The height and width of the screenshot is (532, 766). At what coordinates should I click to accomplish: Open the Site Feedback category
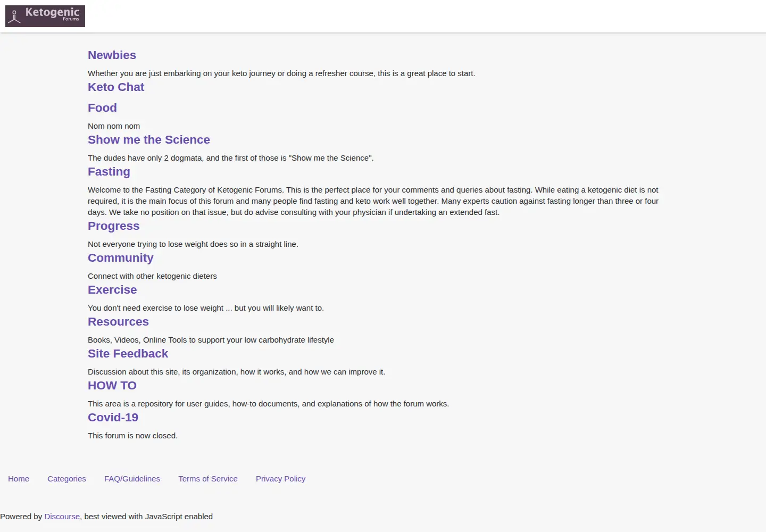pos(128,354)
